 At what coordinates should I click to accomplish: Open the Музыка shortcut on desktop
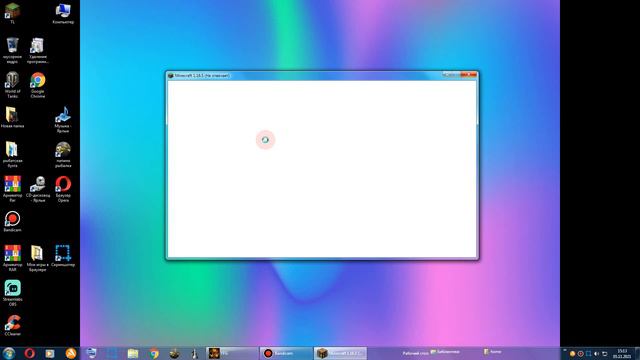tap(63, 119)
